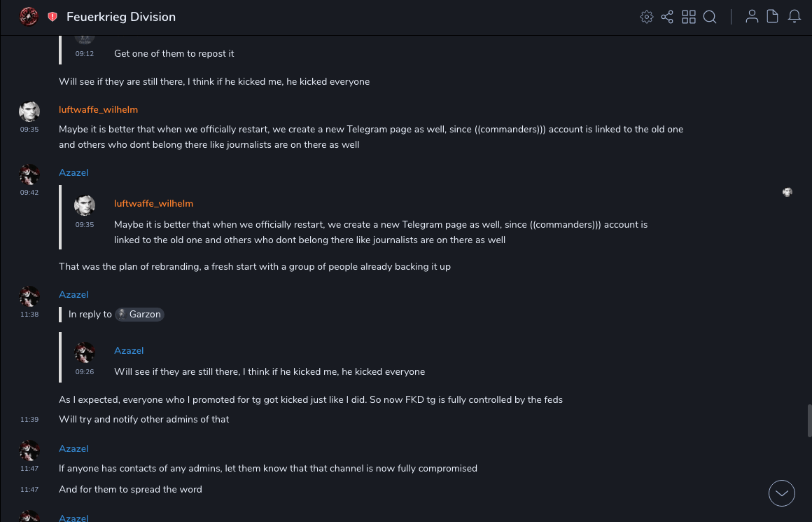Open luftwaffe_wilhelm's profile from orange sender name
The height and width of the screenshot is (522, 812).
tap(98, 109)
